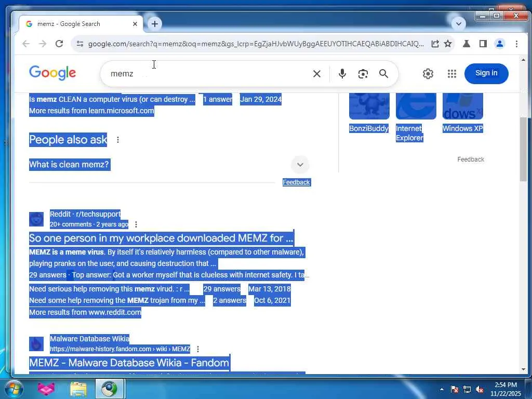Screen dimensions: 532x399
Task: Open Windows XP thumbnail
Action: [462, 106]
